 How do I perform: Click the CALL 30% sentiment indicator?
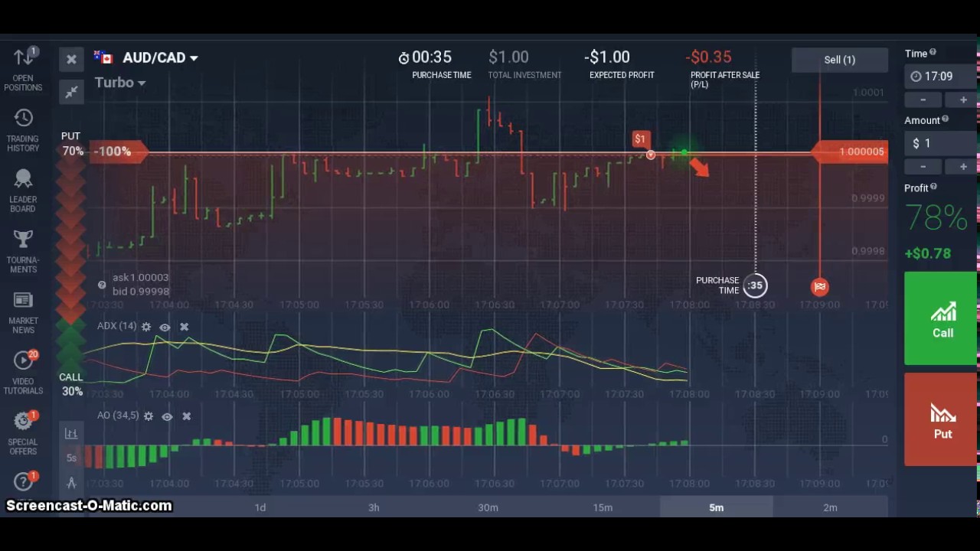coord(71,384)
